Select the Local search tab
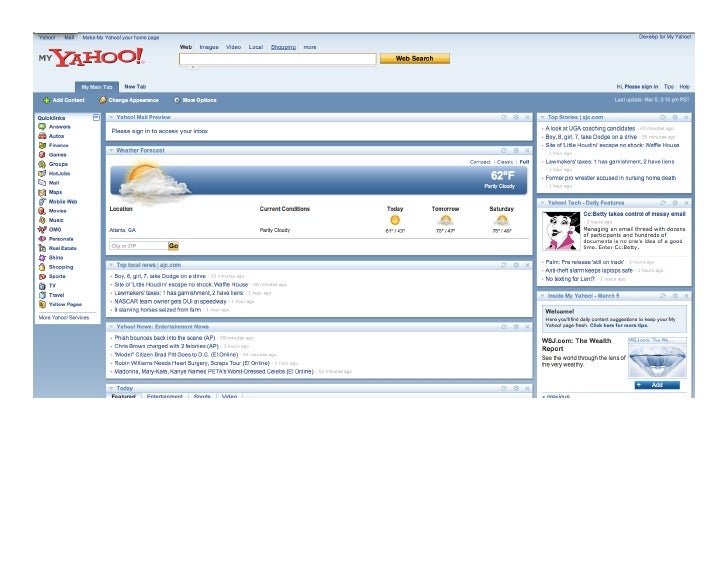 [x=256, y=47]
